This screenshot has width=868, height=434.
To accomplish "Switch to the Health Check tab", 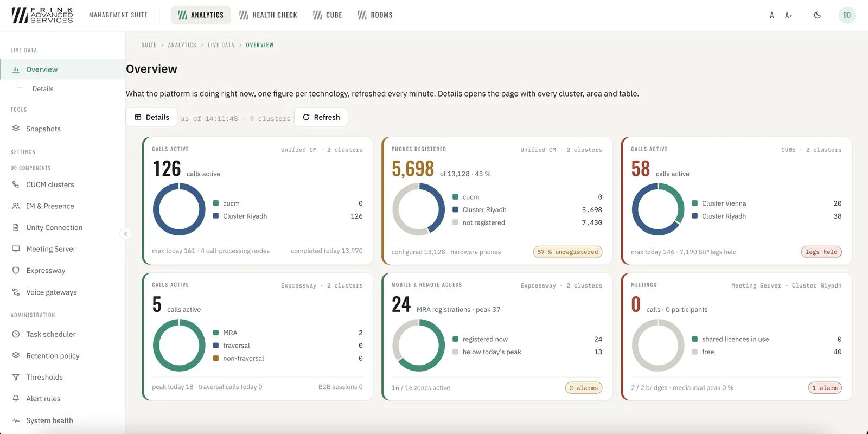I will pos(268,15).
